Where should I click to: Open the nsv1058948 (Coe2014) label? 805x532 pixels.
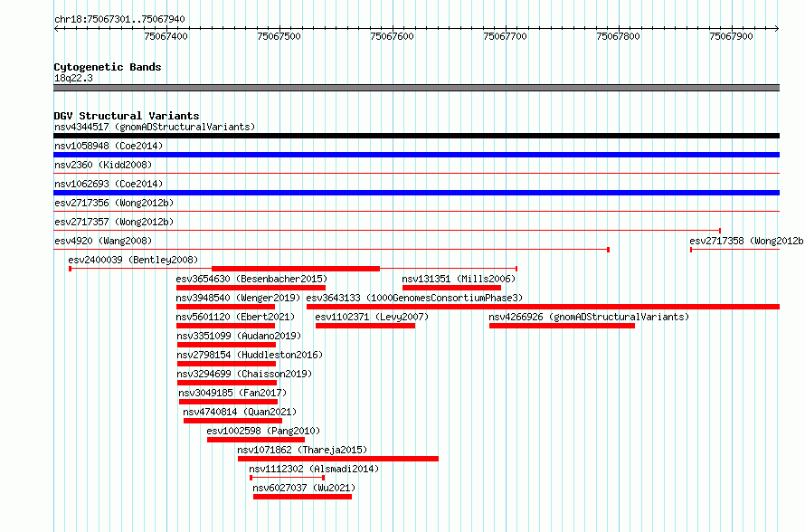[109, 146]
